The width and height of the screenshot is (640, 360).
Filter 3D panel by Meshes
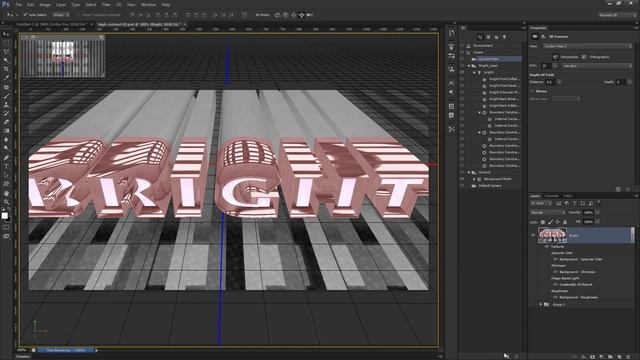(x=488, y=37)
